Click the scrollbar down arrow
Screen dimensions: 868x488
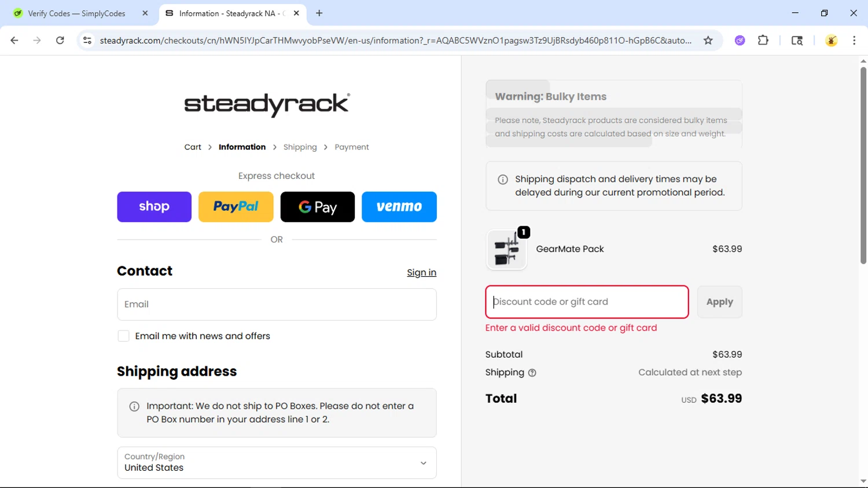pyautogui.click(x=863, y=481)
